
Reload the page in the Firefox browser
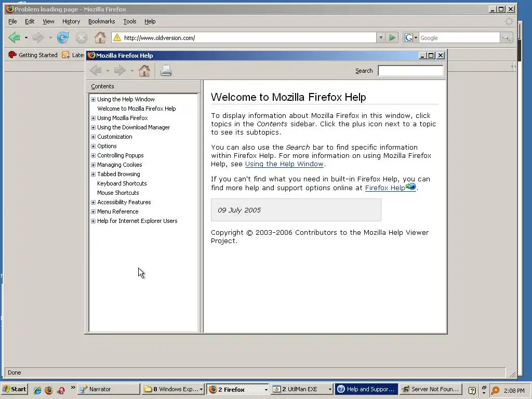point(63,37)
